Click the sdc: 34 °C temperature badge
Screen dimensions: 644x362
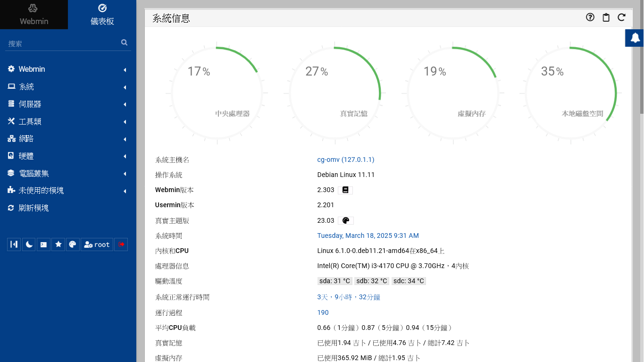409,281
